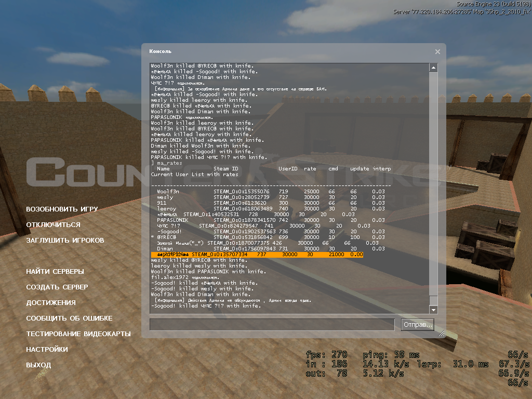Viewport: 532px width, 399px height.
Task: Click the @YREC@ row with STEAM_0:0:531856842
Action: pyautogui.click(x=268, y=237)
